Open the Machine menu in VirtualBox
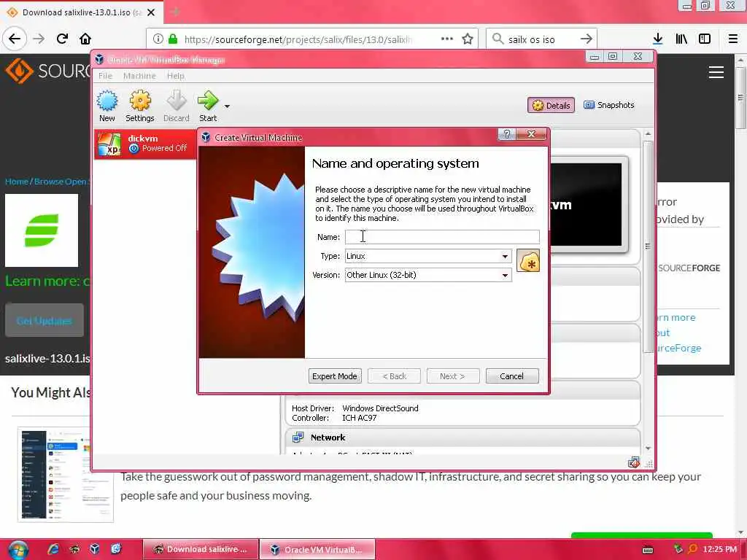The image size is (747, 560). click(x=139, y=76)
